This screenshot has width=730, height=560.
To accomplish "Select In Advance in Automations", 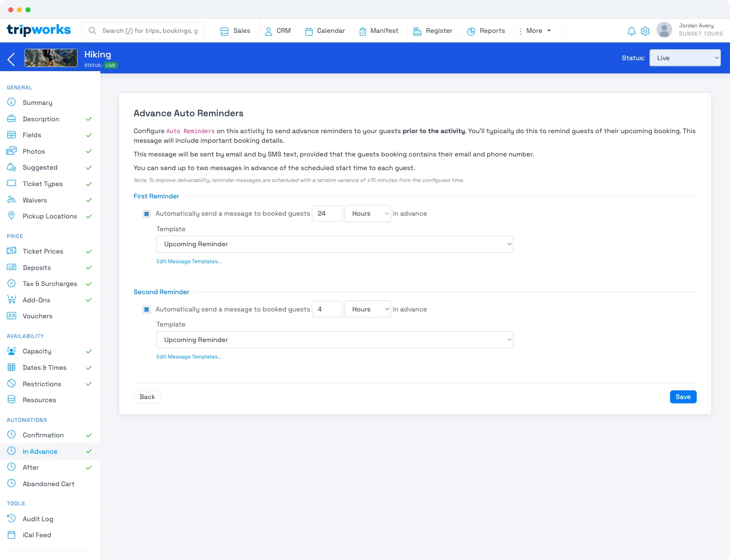I will [x=50, y=451].
